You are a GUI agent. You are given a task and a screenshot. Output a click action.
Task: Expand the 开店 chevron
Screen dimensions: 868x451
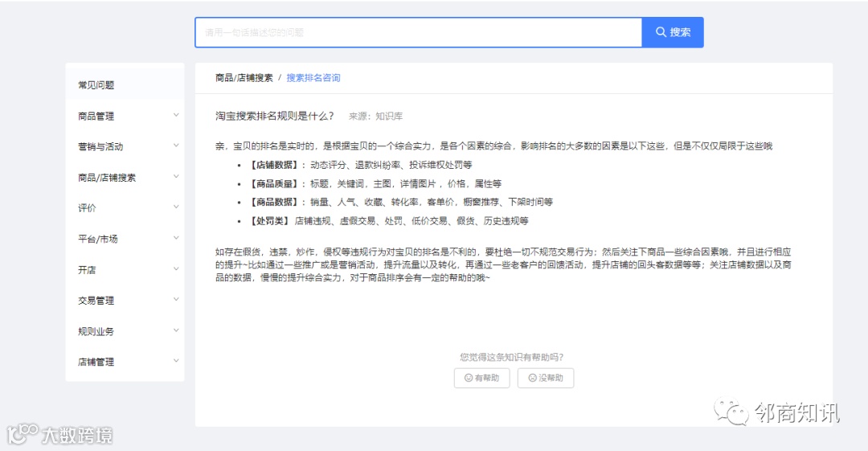(x=176, y=269)
